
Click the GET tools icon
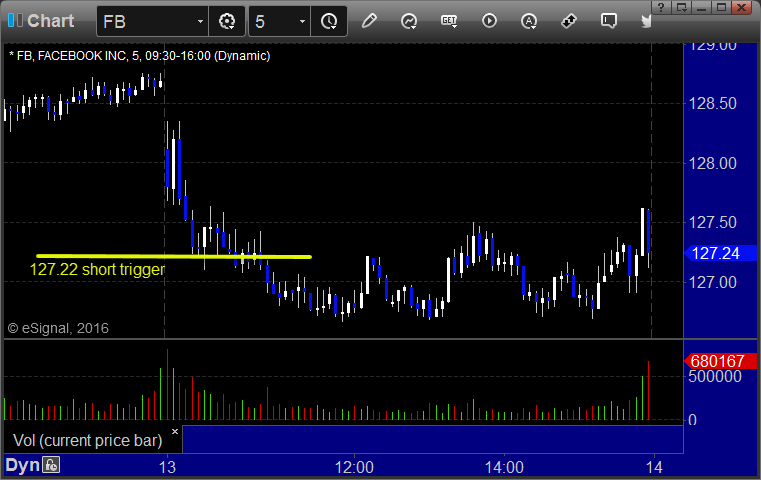449,21
